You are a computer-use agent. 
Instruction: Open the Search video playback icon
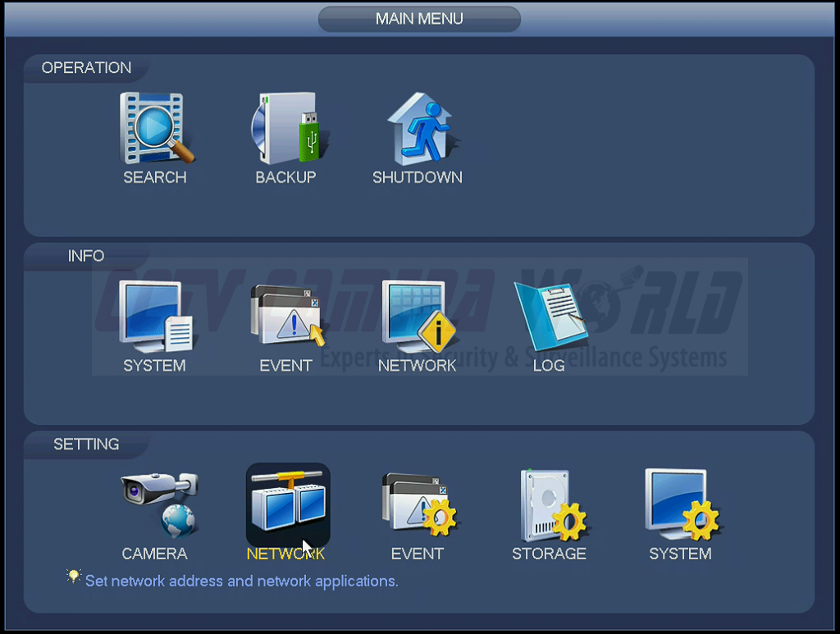coord(155,127)
